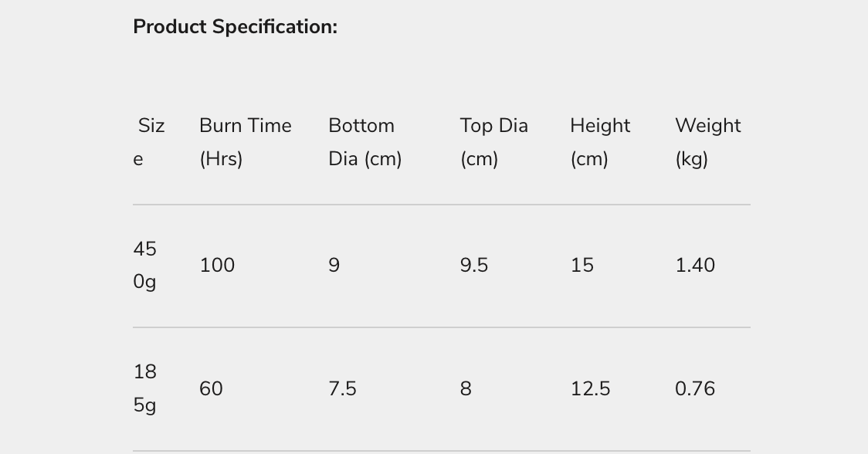Select the Top Dia (cm) header

493,142
